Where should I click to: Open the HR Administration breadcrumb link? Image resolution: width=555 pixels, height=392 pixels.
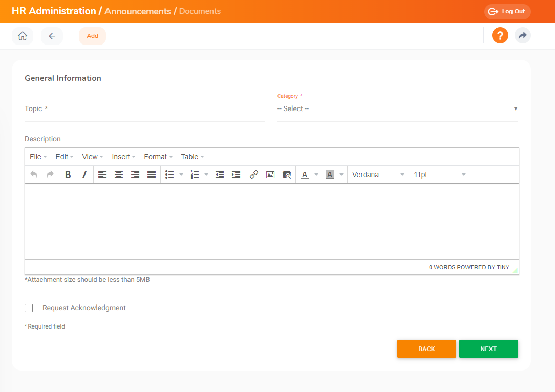[54, 11]
